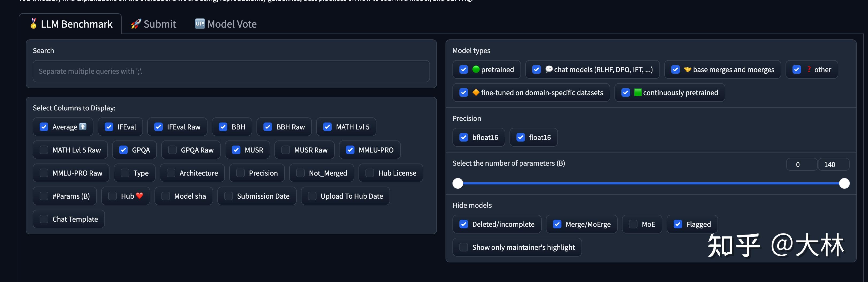The width and height of the screenshot is (868, 282).
Task: Check Show only maintainer's highlight
Action: coord(464,247)
